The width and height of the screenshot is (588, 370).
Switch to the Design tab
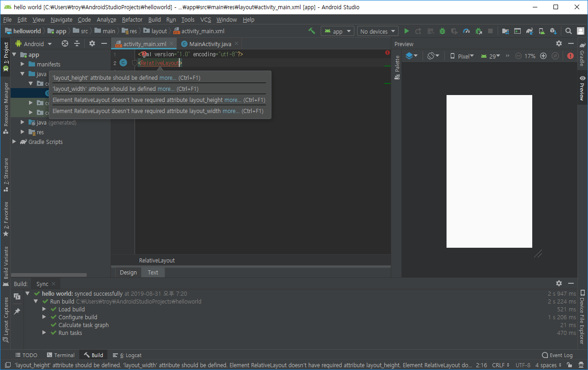pos(128,272)
